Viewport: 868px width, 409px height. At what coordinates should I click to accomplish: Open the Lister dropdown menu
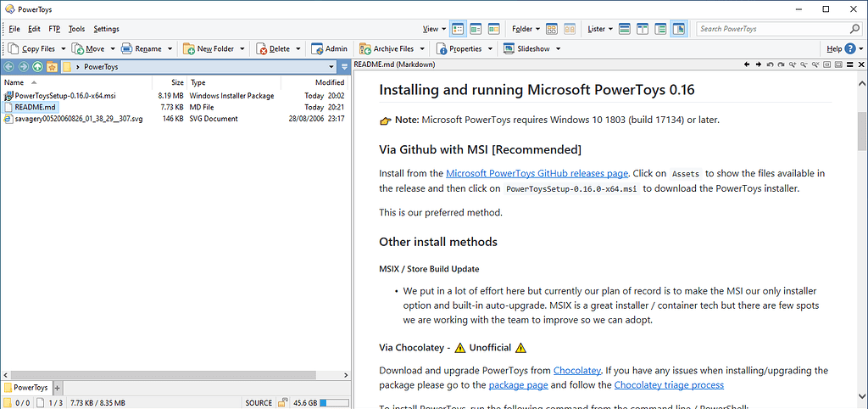(x=600, y=29)
